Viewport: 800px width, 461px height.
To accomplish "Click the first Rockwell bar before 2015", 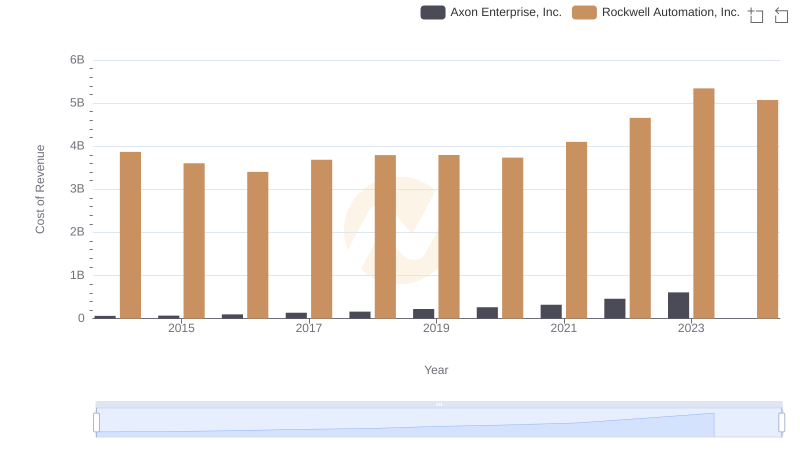I will tap(130, 235).
